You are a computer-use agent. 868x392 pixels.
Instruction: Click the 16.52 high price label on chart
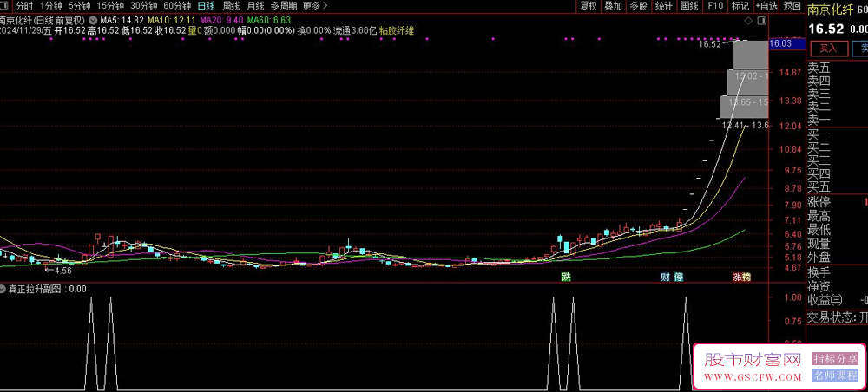coord(710,44)
